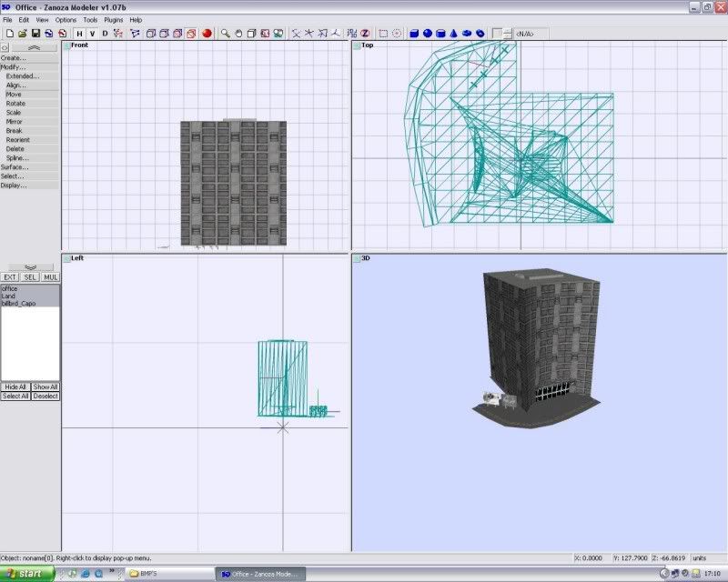
Task: Toggle the H selection mode button
Action: [x=79, y=34]
